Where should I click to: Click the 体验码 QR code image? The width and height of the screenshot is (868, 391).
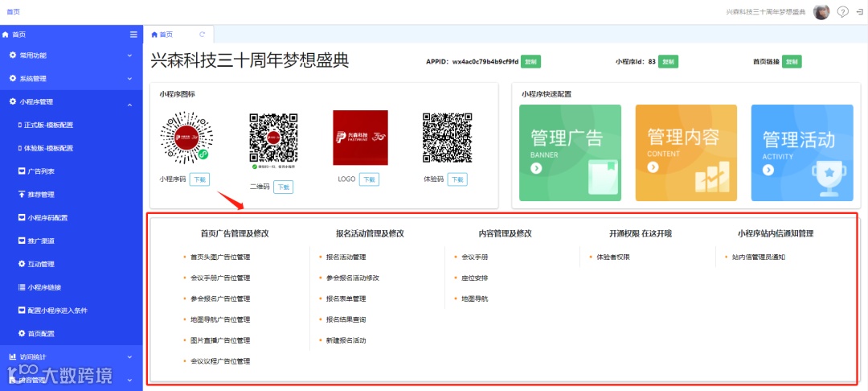448,138
